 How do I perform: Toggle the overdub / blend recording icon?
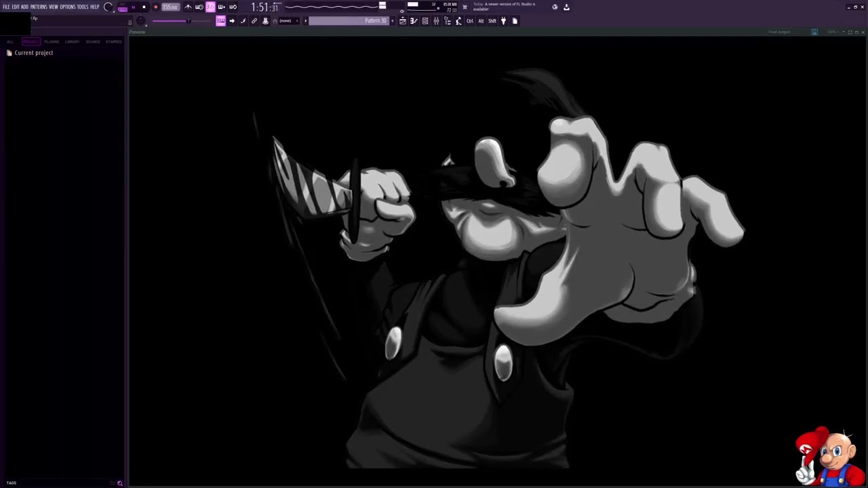click(222, 7)
